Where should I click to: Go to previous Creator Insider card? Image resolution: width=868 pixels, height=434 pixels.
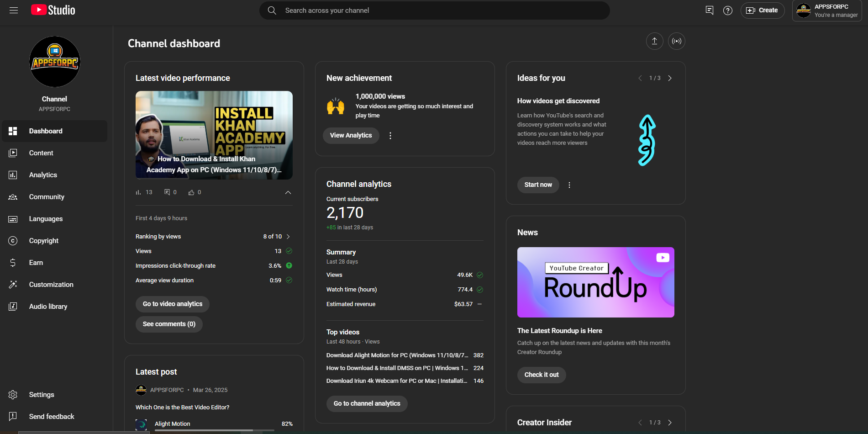click(x=640, y=423)
